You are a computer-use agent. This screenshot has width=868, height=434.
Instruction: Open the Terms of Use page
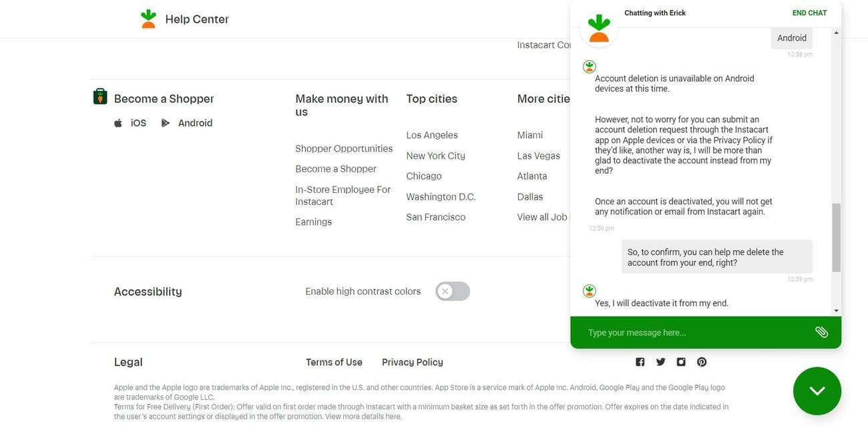pyautogui.click(x=333, y=363)
